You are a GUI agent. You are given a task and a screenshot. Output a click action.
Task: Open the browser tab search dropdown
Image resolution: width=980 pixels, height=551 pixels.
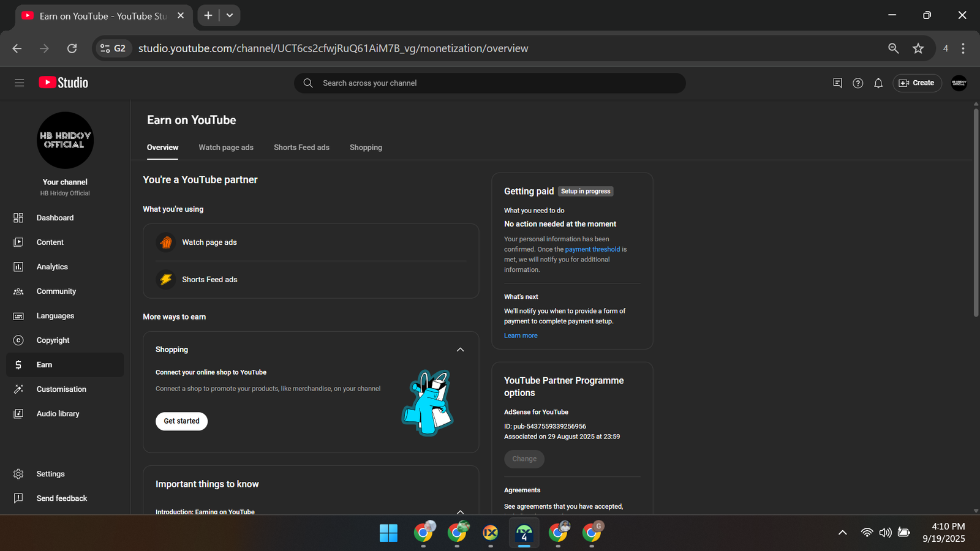[x=230, y=15]
